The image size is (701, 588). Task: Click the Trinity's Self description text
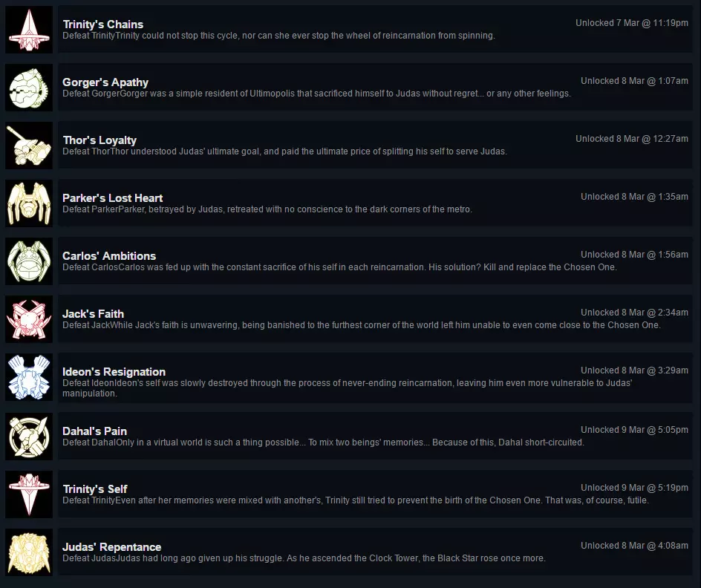coord(356,500)
